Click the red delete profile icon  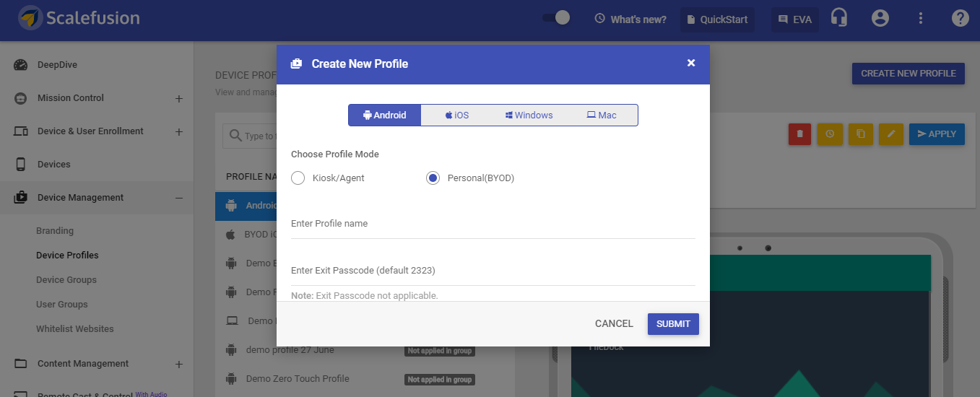(x=799, y=134)
